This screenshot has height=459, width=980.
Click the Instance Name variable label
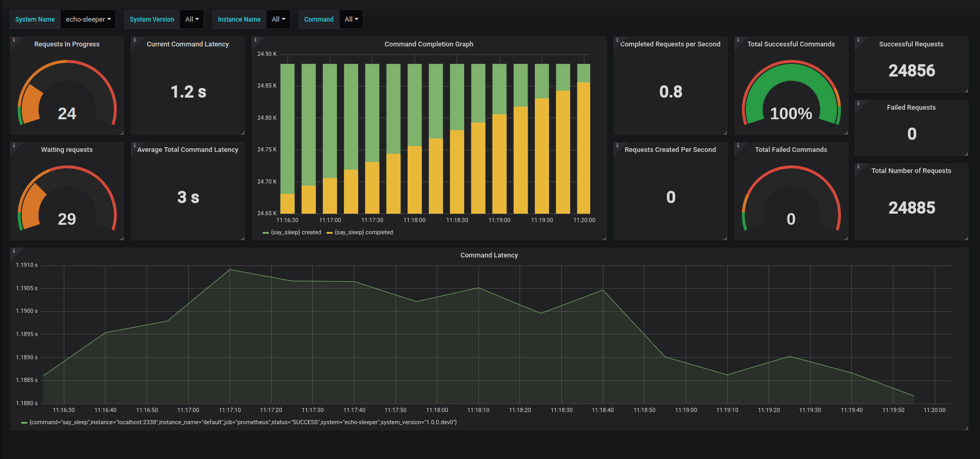(x=239, y=20)
